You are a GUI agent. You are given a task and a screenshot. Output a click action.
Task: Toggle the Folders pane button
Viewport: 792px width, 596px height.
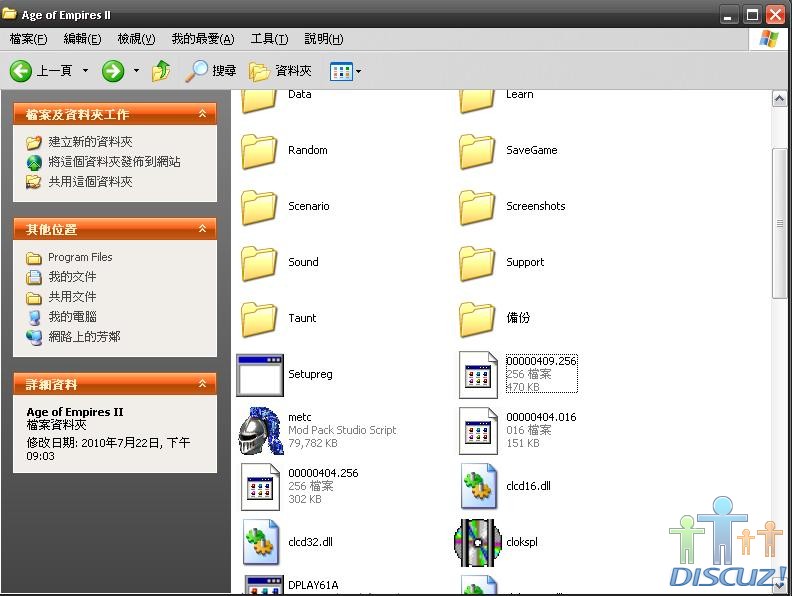coord(281,71)
